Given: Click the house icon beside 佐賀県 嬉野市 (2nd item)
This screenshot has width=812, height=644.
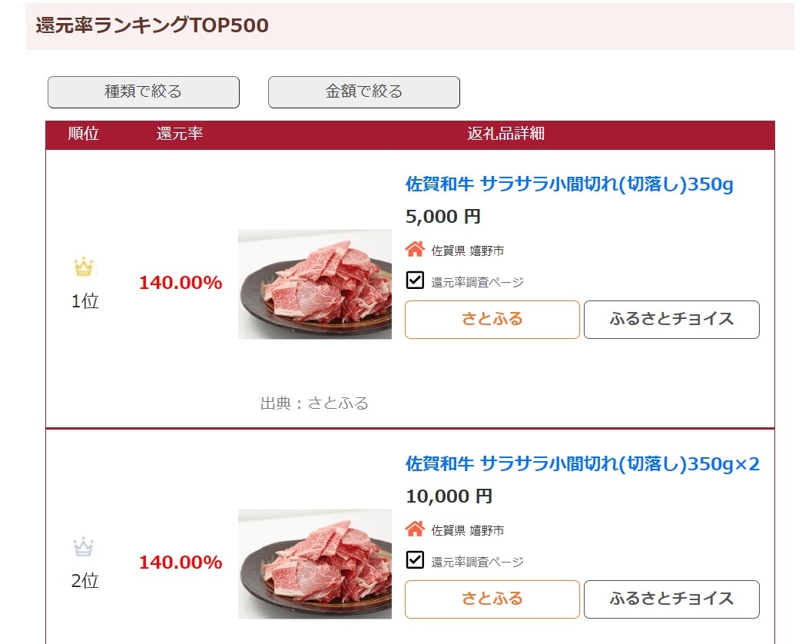Looking at the screenshot, I should point(415,529).
